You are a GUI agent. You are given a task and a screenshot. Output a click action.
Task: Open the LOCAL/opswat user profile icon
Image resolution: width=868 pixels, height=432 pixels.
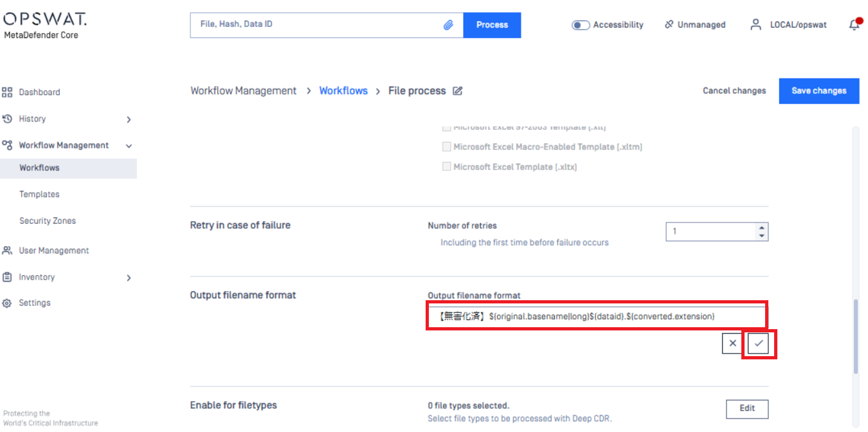756,25
